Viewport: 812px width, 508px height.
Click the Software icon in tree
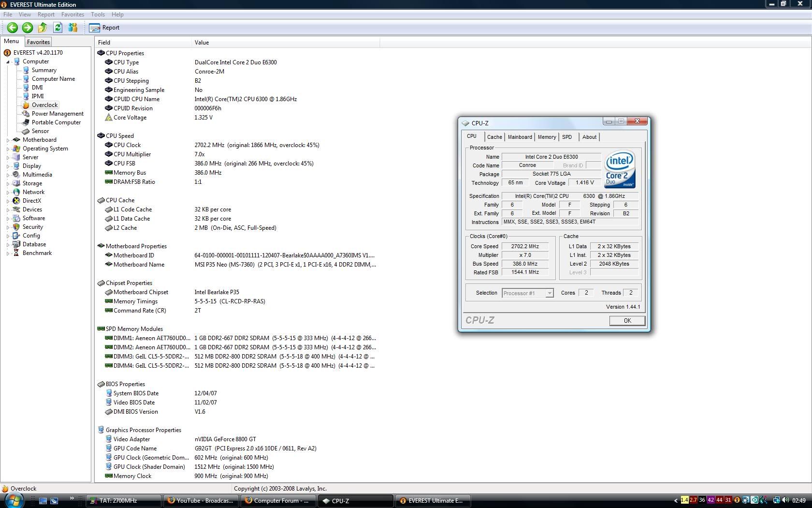coord(16,218)
